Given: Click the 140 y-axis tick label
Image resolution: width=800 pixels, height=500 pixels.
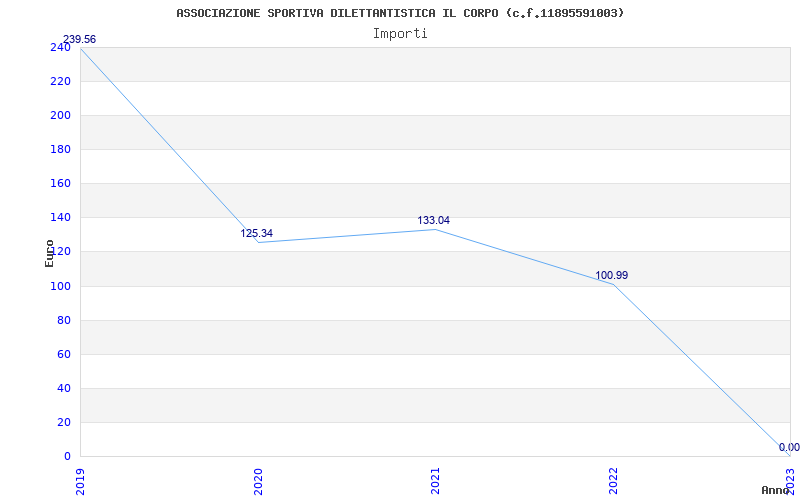Looking at the screenshot, I should (x=60, y=218).
